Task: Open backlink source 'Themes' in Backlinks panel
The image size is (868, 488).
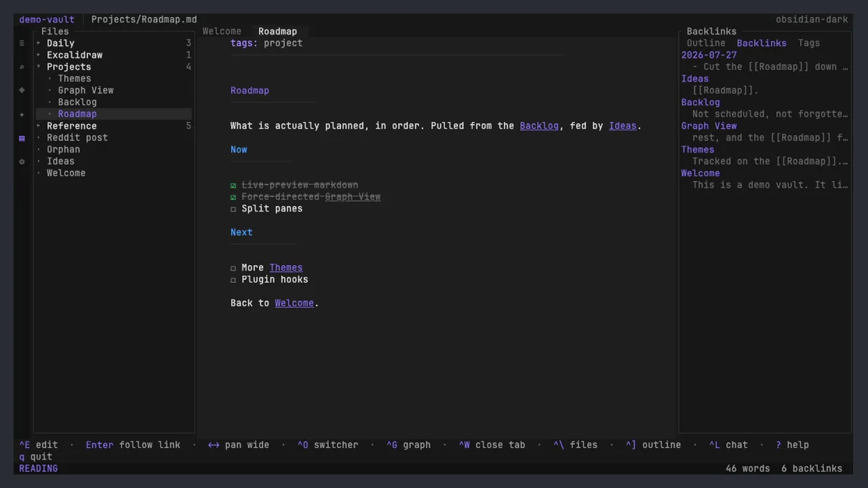Action: click(x=698, y=150)
